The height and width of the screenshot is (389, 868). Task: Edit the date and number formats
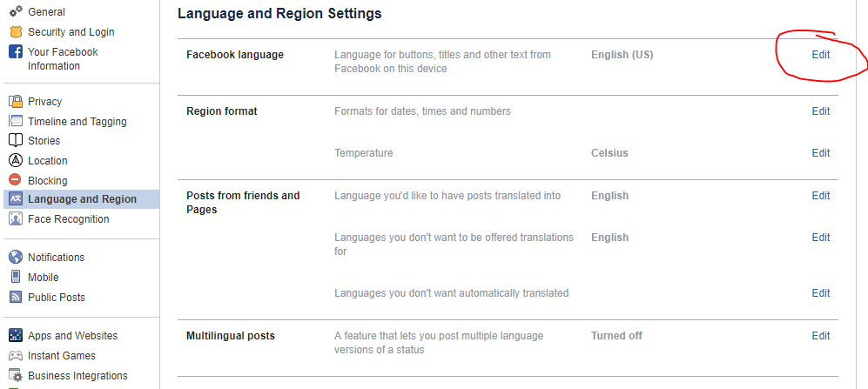pos(820,111)
